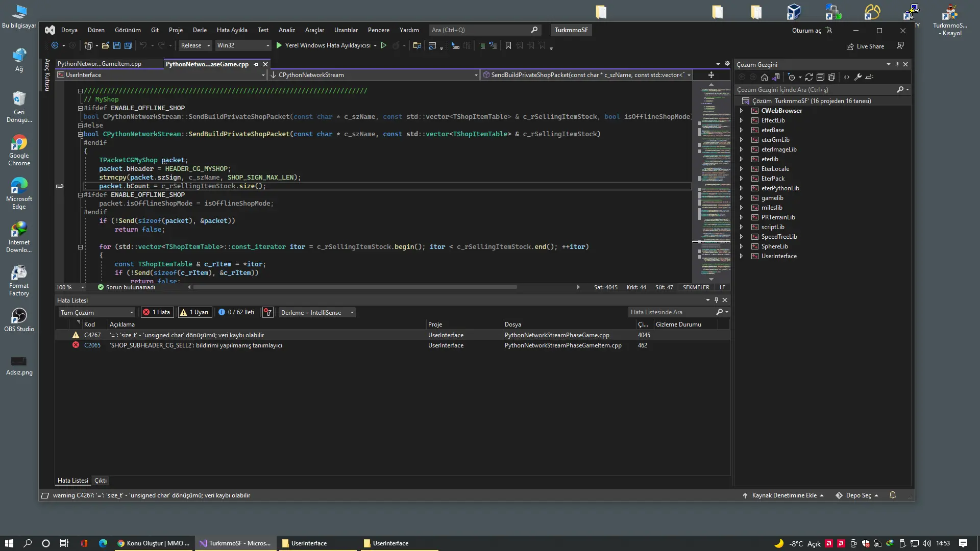The width and height of the screenshot is (980, 551).
Task: Open properties wrench icon in Solution Explorer
Action: point(858,77)
